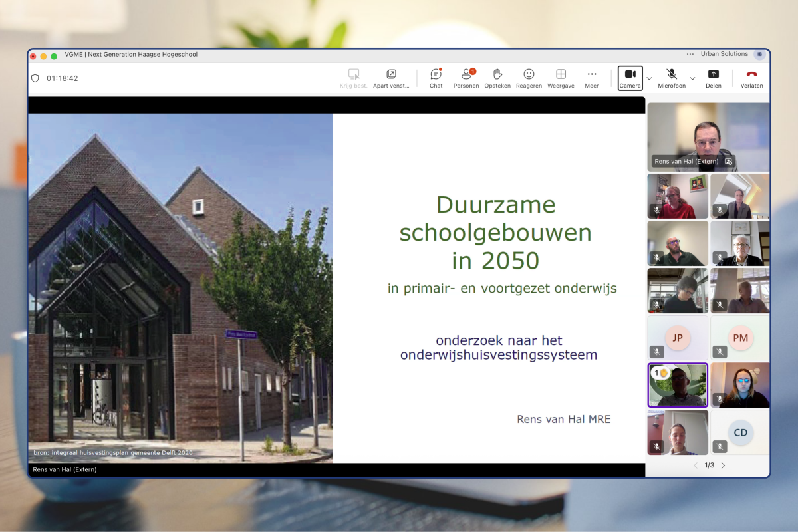Open the Chat panel
This screenshot has height=532, width=798.
point(436,78)
